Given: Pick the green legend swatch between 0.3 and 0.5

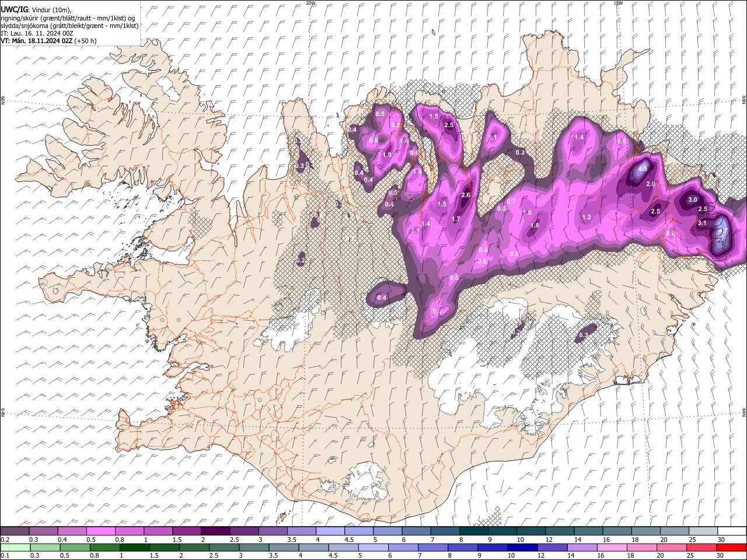Looking at the screenshot, I should 45,547.
